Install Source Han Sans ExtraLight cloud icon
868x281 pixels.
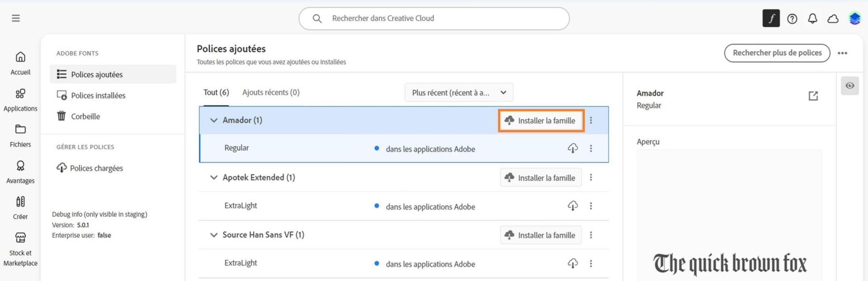click(x=572, y=263)
